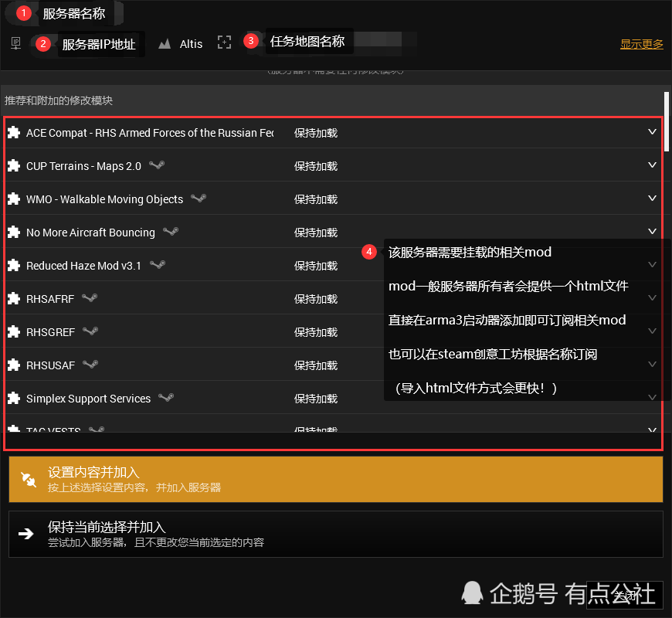Open Steam link icon for RHSAFRF
The width and height of the screenshot is (672, 618).
(x=90, y=298)
